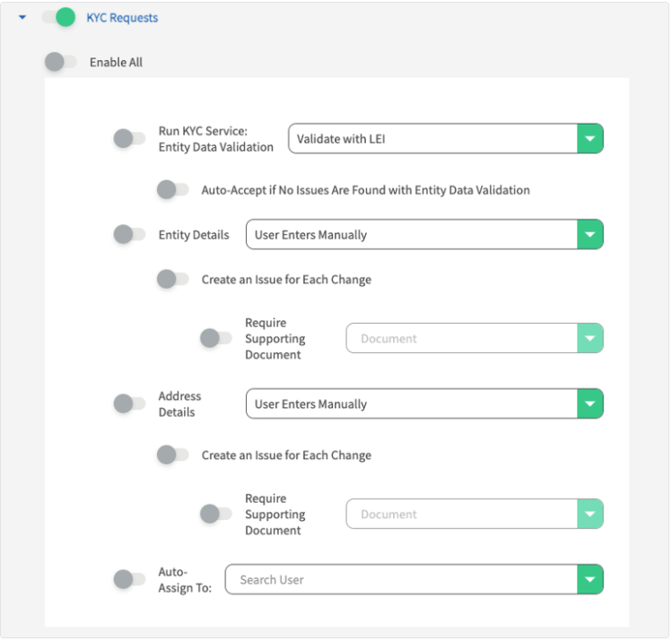
Task: Click the Search User input field
Action: click(401, 579)
